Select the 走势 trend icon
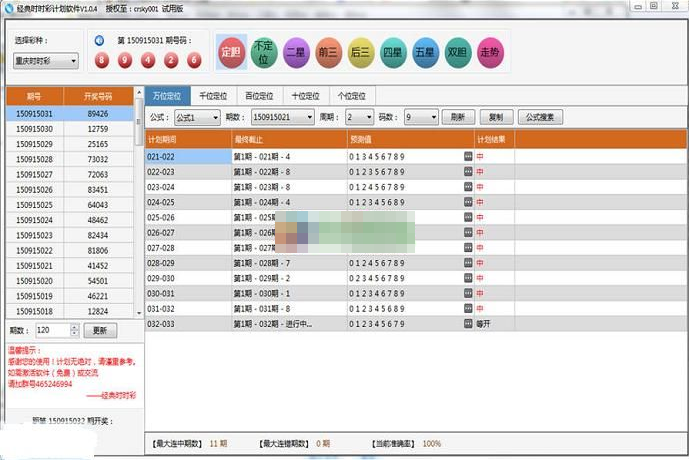This screenshot has width=689, height=460. point(490,52)
